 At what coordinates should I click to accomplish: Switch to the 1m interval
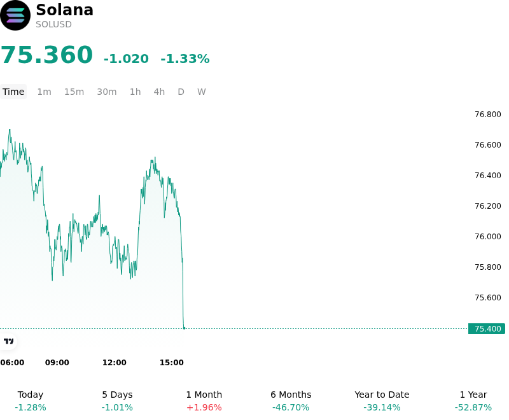click(44, 92)
